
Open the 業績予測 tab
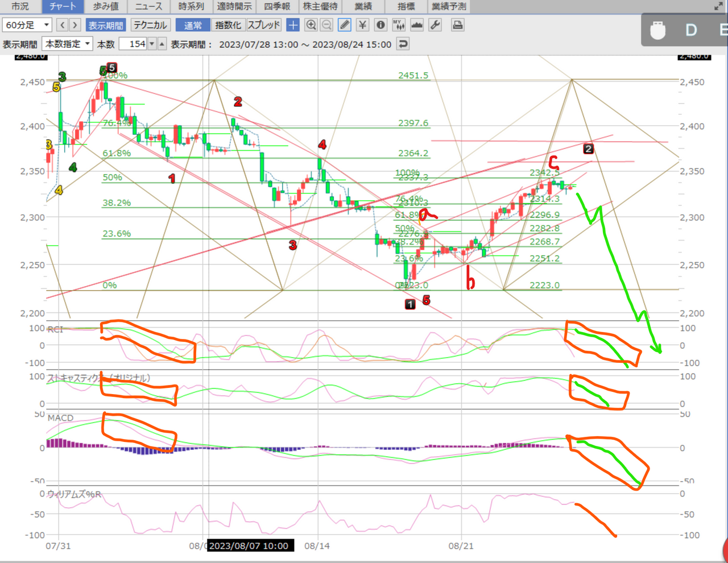(449, 6)
